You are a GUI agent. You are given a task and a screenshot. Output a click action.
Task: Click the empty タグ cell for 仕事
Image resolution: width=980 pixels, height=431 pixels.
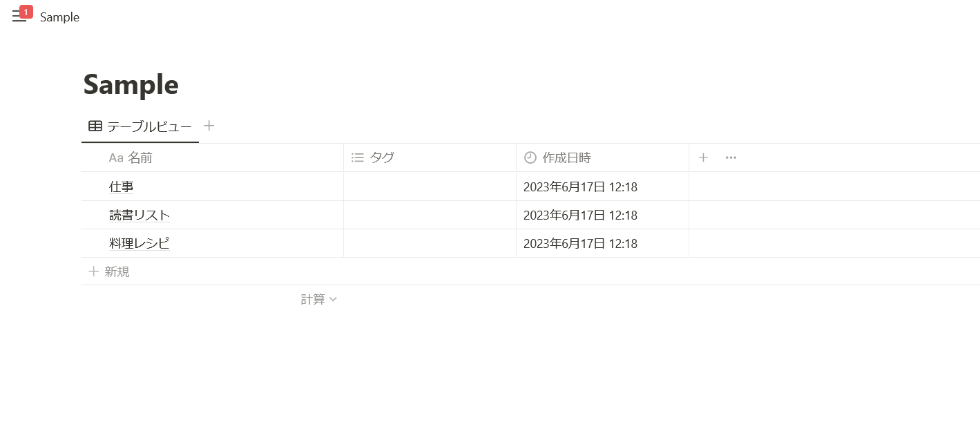(x=430, y=186)
